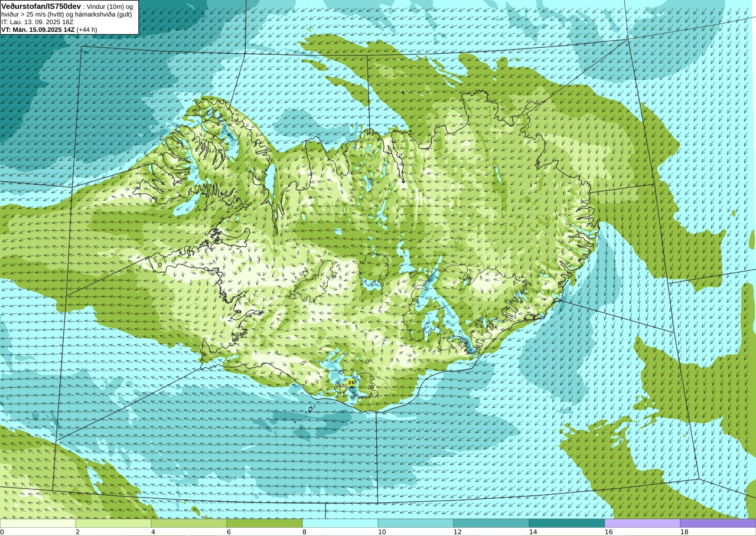
Task: Click the 'VT: Mán. 15.09.2025 14Z' valid time
Action: coord(38,30)
